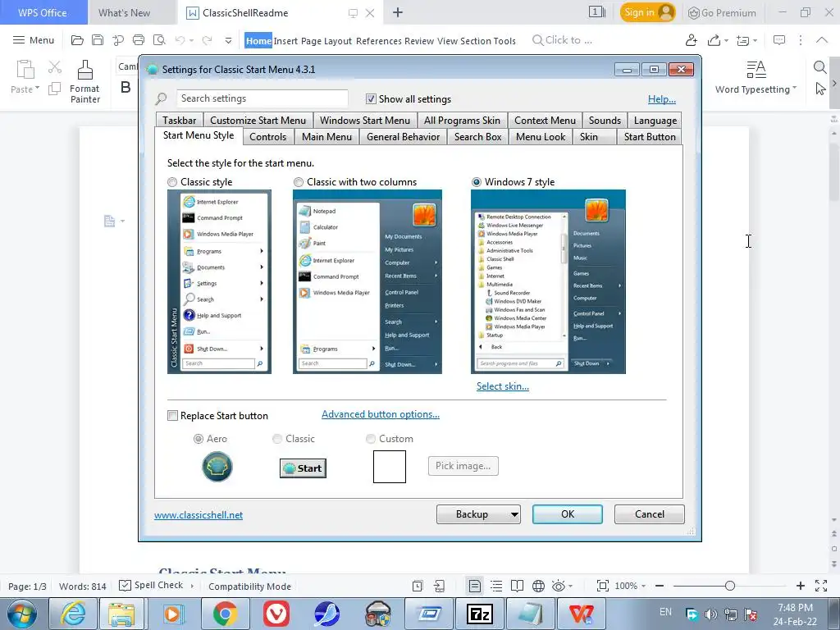Click the Paste clipboard icon
Image resolution: width=840 pixels, height=630 pixels.
click(25, 70)
